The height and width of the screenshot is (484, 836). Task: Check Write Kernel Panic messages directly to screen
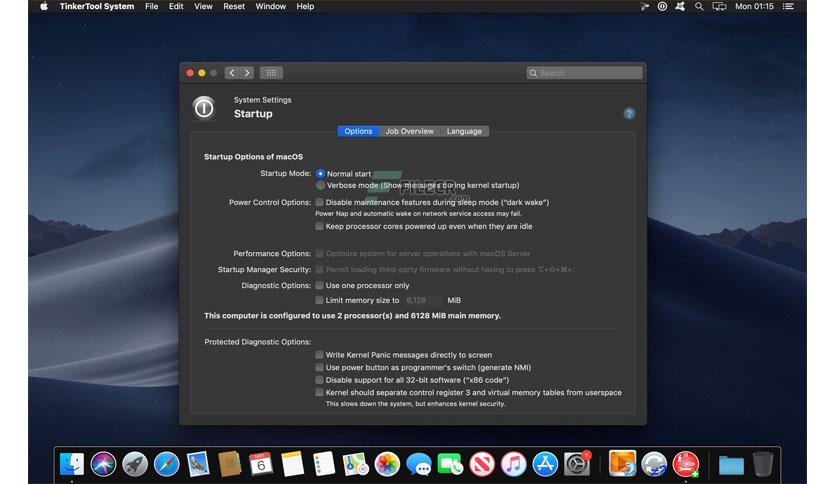[x=319, y=354]
